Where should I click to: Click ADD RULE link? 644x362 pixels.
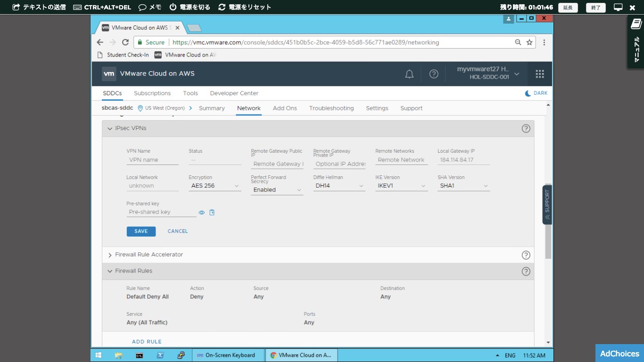click(147, 342)
